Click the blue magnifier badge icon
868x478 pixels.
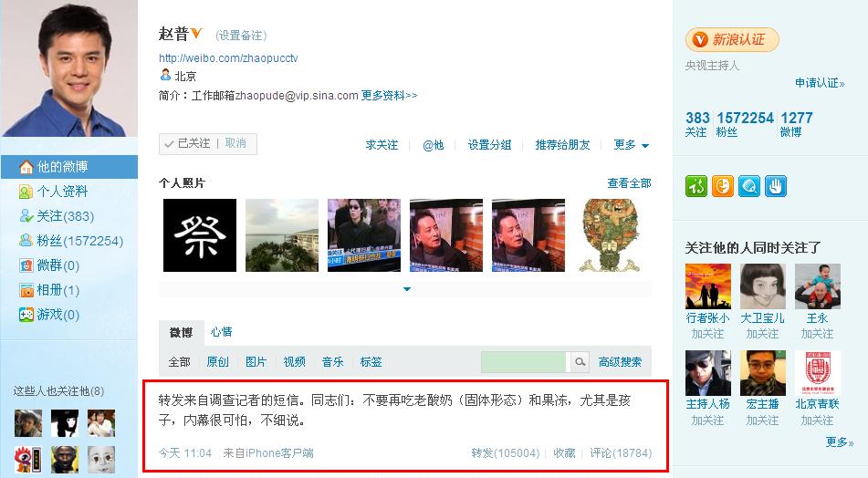[749, 186]
